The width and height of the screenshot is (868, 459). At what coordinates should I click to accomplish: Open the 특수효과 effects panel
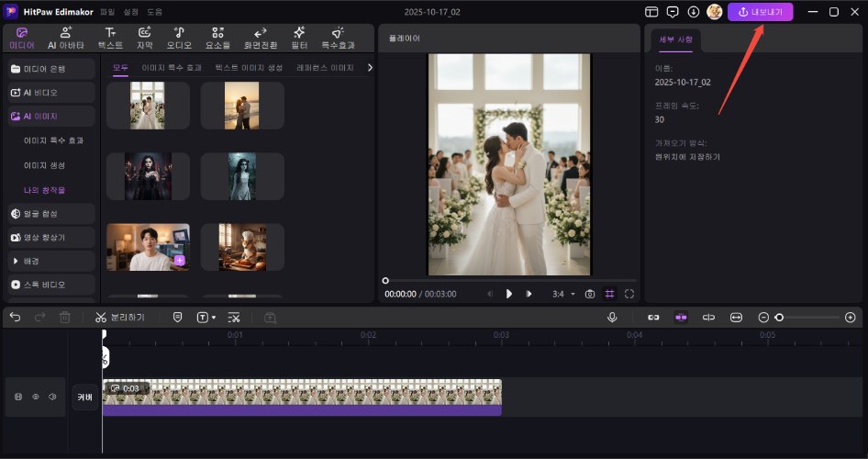click(x=337, y=38)
